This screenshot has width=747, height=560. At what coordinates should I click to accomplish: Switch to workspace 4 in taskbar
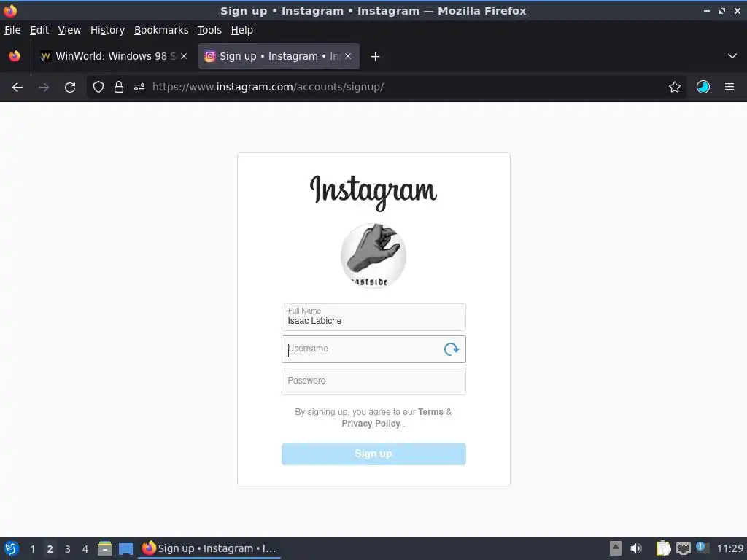pos(85,549)
